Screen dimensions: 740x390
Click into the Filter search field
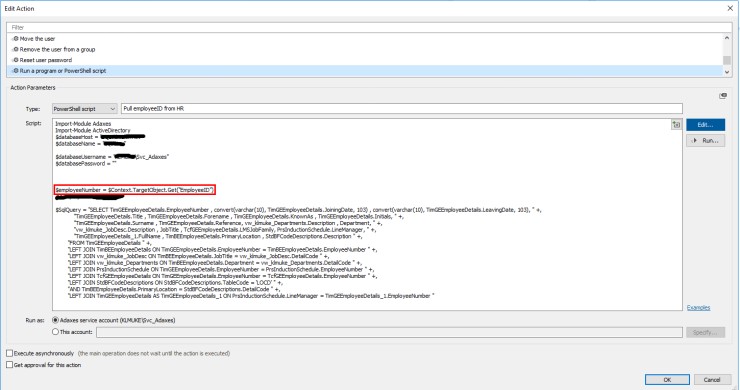[x=369, y=27]
